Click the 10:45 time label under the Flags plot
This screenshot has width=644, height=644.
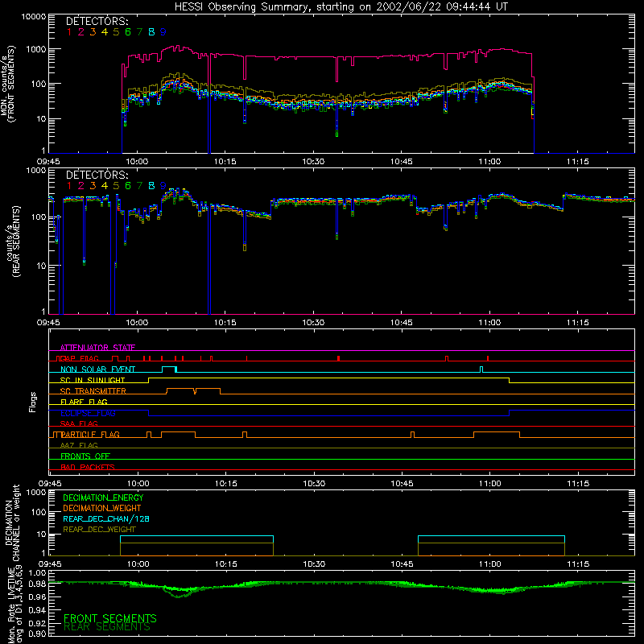(x=402, y=484)
